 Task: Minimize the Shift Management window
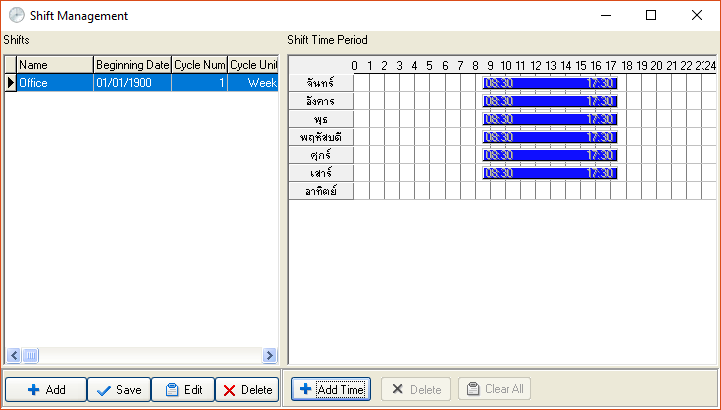[x=606, y=15]
